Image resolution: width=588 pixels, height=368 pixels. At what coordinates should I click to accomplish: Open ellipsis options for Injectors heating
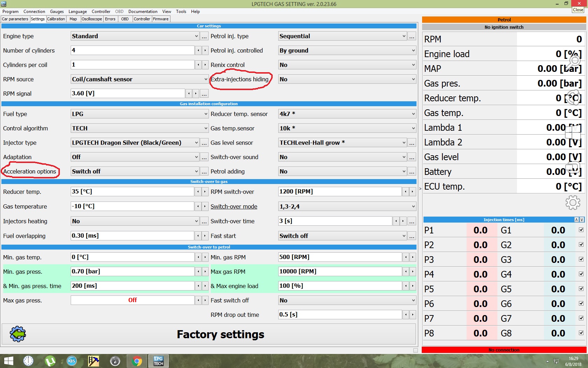point(204,221)
